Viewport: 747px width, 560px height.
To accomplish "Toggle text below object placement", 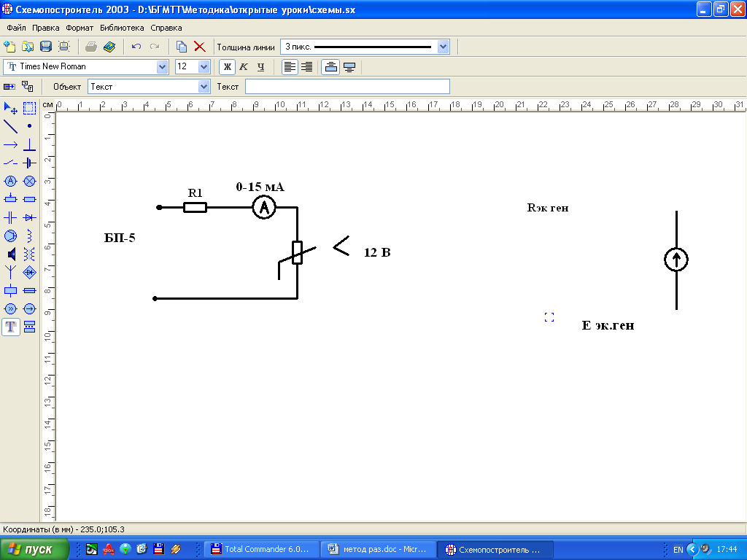I will (x=349, y=67).
